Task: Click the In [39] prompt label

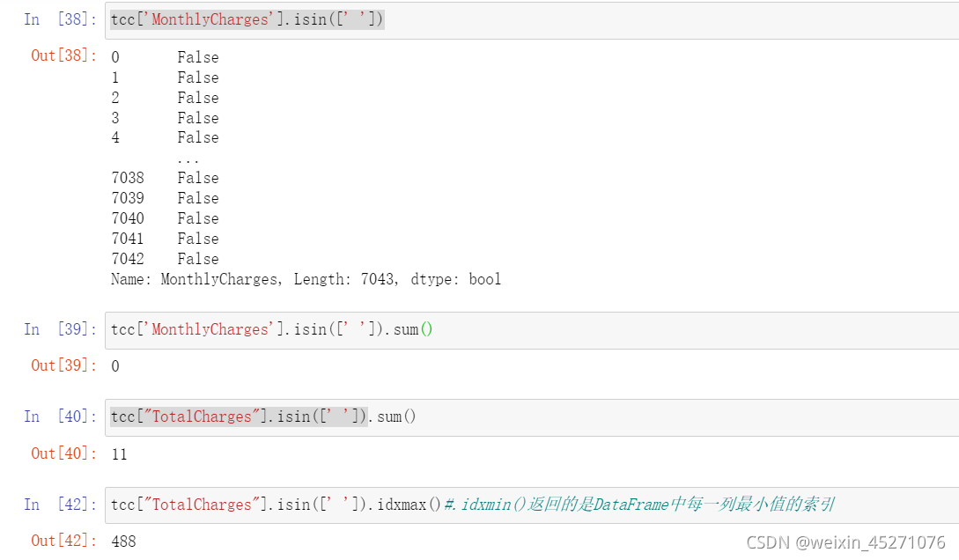Action: coord(60,329)
